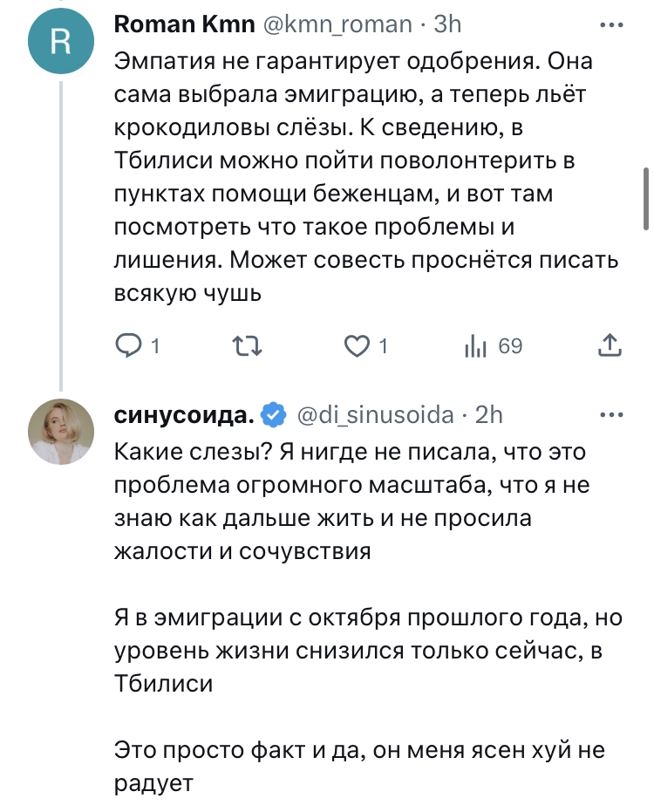Open the 2h timestamp on синусоида's reply

(x=489, y=416)
